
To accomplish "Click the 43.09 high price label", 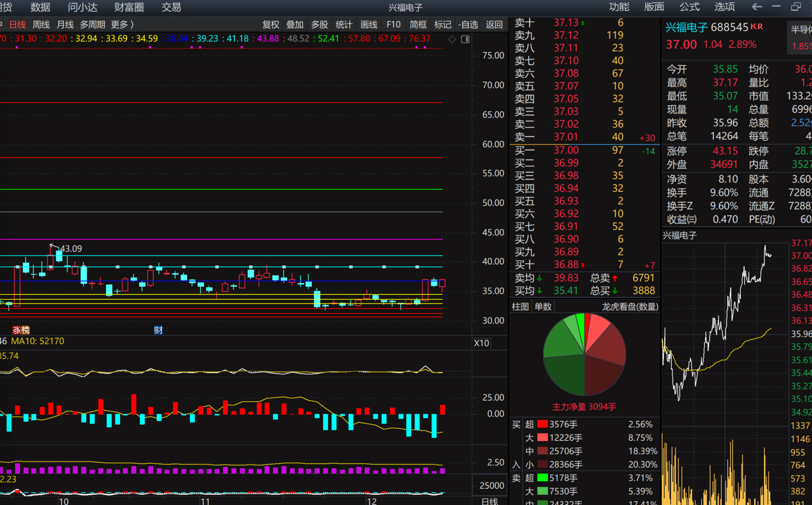I will coord(71,249).
